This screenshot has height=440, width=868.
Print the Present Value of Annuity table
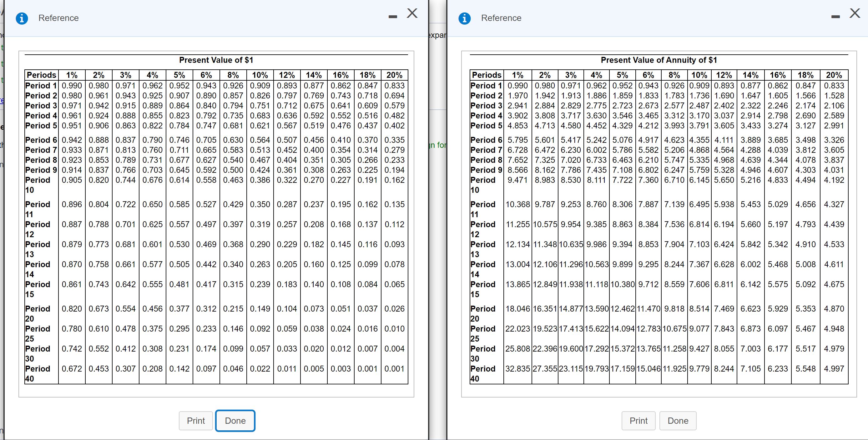(x=638, y=421)
